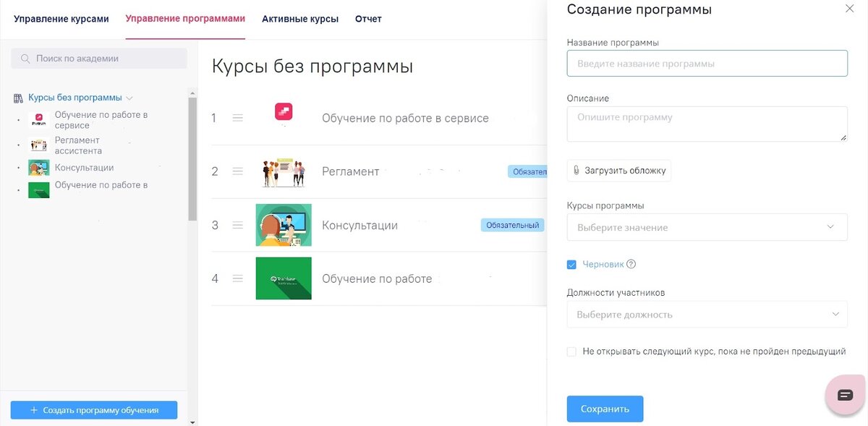
Task: Open the Регламент course thumbnail in list
Action: (x=284, y=172)
